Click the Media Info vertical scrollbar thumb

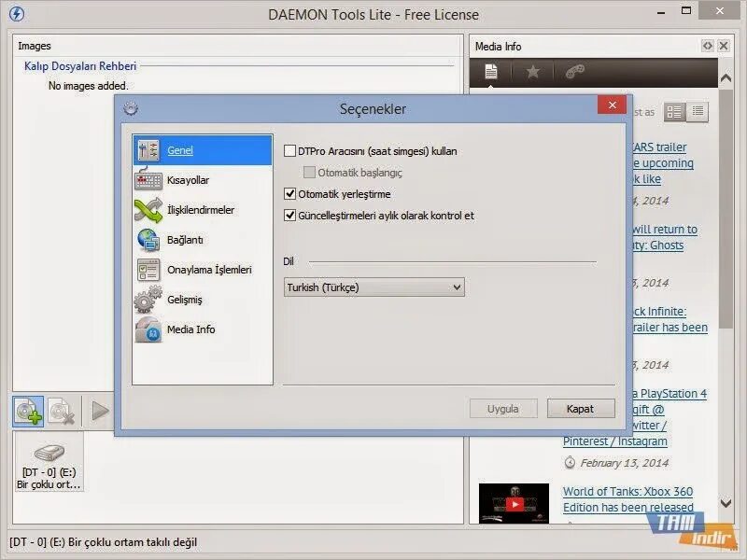726,208
